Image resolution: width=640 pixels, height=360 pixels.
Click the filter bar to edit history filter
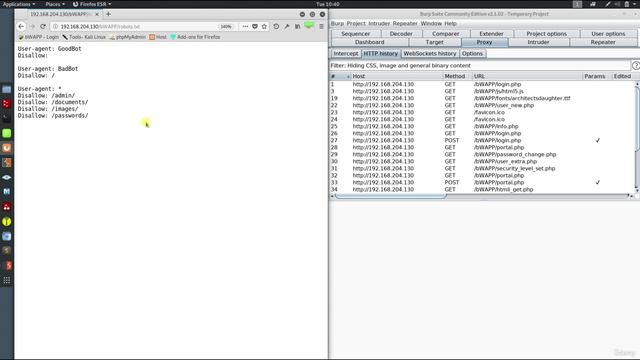[480, 65]
